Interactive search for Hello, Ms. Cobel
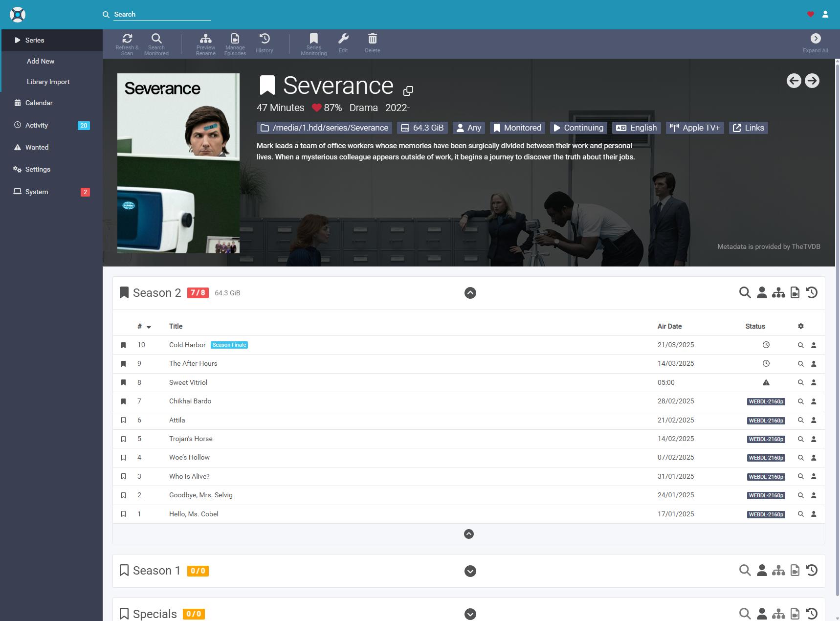The width and height of the screenshot is (840, 621). point(814,514)
